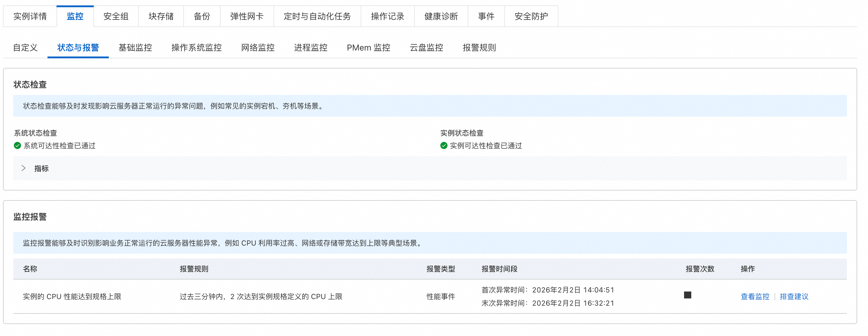Click the dark square under 报警次数

[x=687, y=295]
